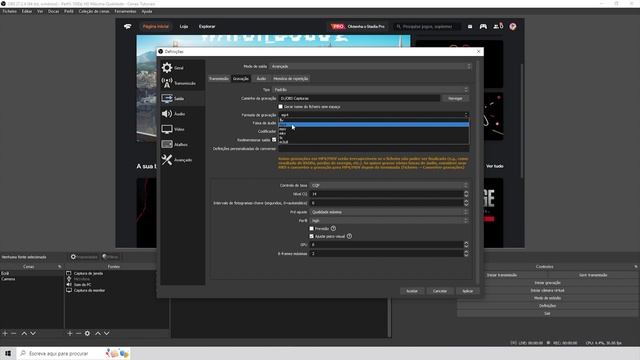The height and width of the screenshot is (360, 640).
Task: Click the Aplicar button
Action: tap(467, 291)
